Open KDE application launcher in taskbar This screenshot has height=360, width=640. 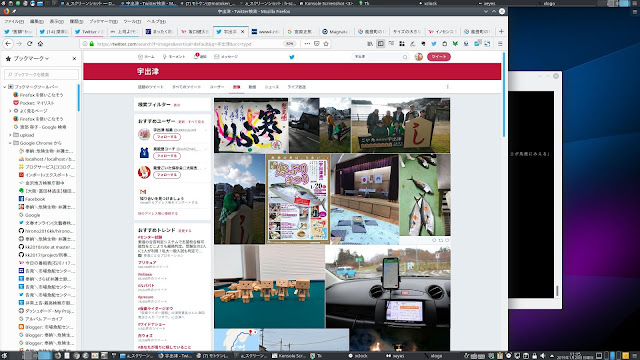(x=4, y=356)
